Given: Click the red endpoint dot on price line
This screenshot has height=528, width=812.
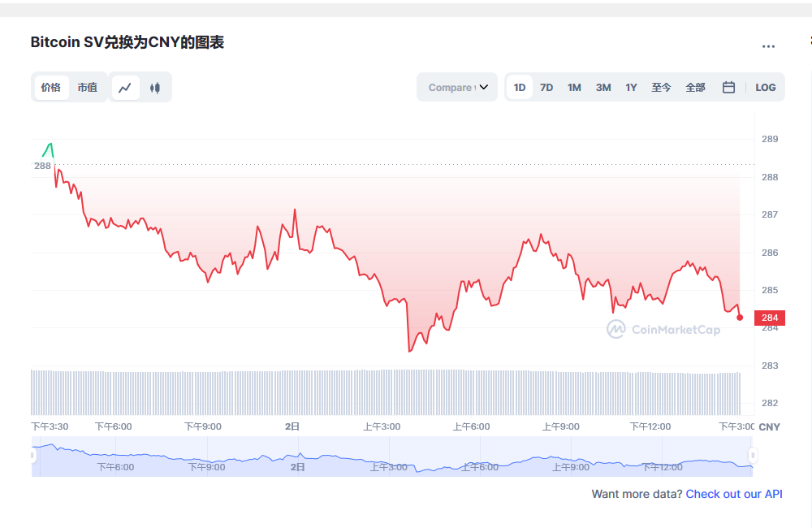Looking at the screenshot, I should [x=740, y=318].
